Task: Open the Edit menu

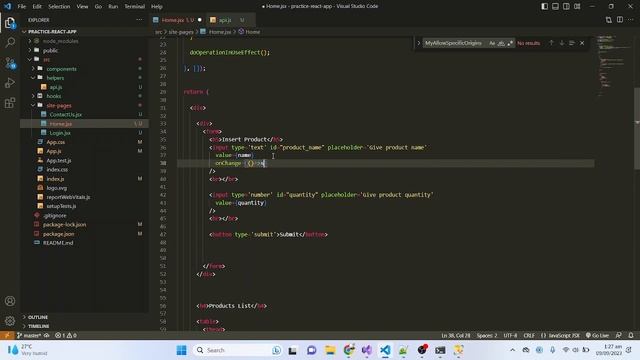Action: tap(37, 7)
